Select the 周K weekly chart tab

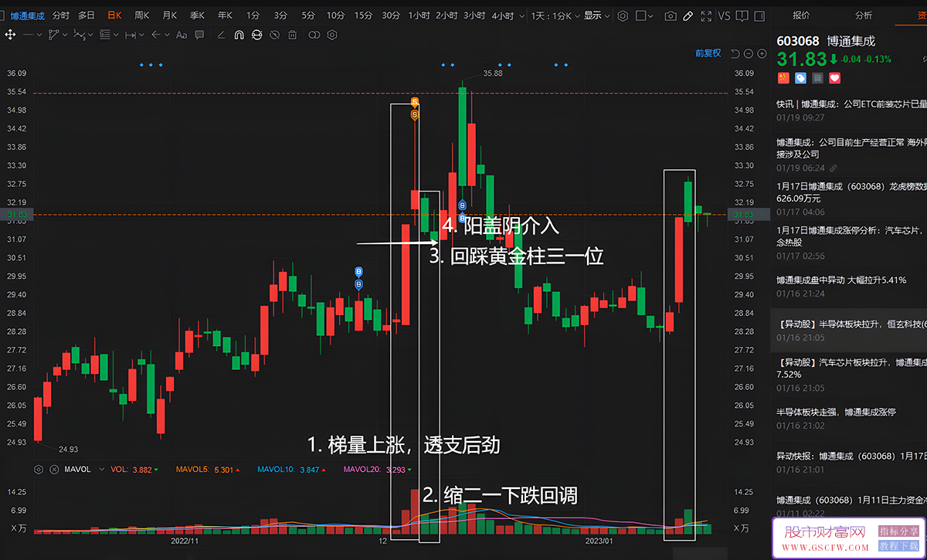coord(142,15)
